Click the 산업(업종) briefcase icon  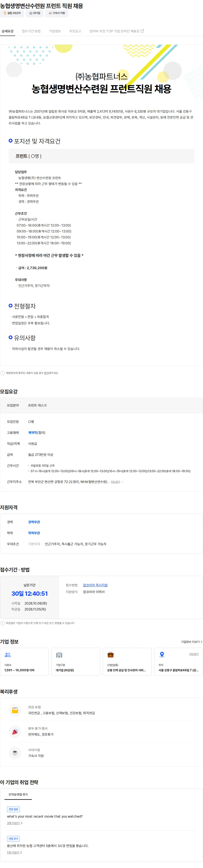click(110, 655)
